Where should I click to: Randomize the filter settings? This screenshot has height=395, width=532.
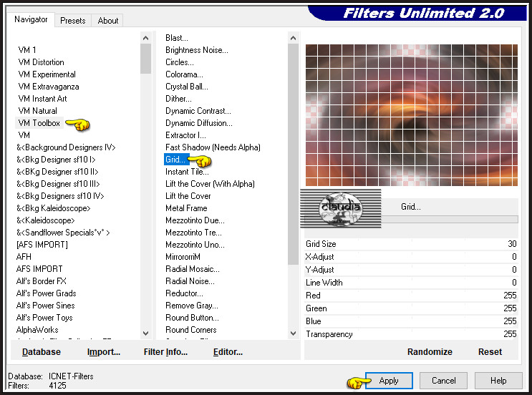pyautogui.click(x=430, y=351)
